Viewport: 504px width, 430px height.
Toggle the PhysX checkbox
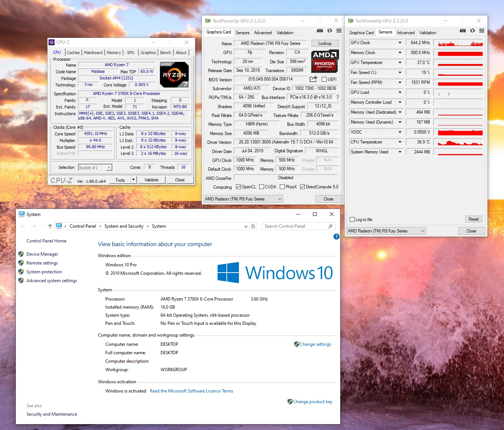282,187
